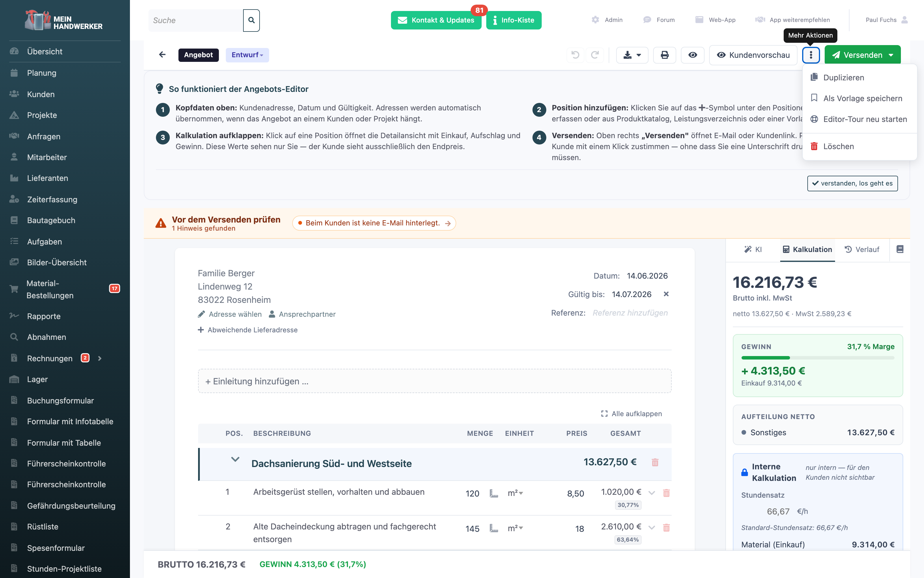Click the undo arrow icon
This screenshot has width=924, height=578.
(575, 55)
